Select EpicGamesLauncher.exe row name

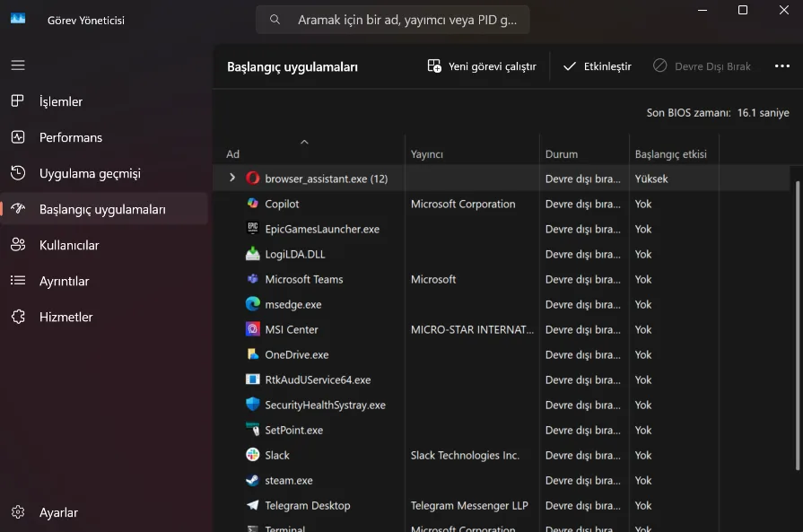coord(322,229)
